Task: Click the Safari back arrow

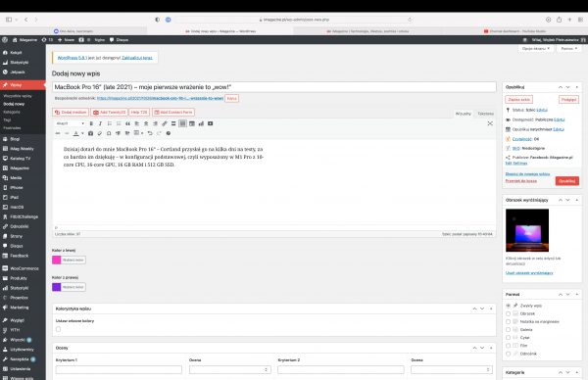Action: [x=25, y=20]
